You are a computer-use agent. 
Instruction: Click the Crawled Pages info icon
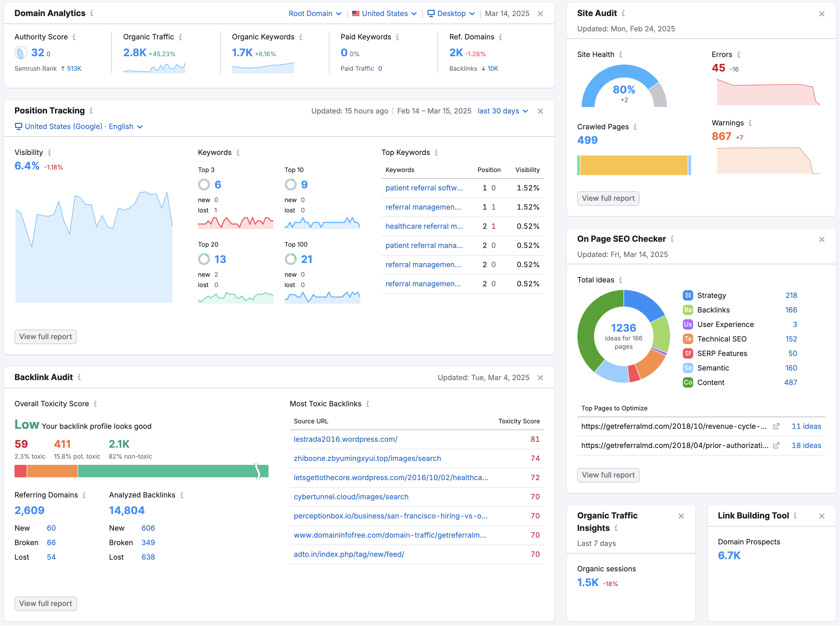coord(635,126)
